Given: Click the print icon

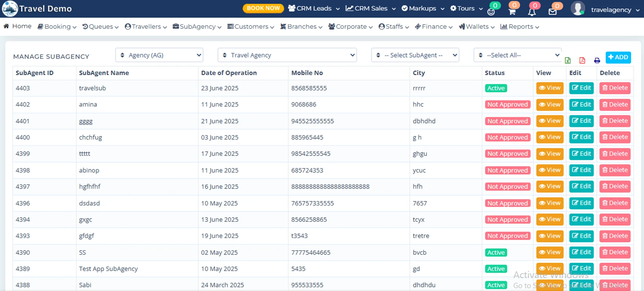Looking at the screenshot, I should pos(597,60).
